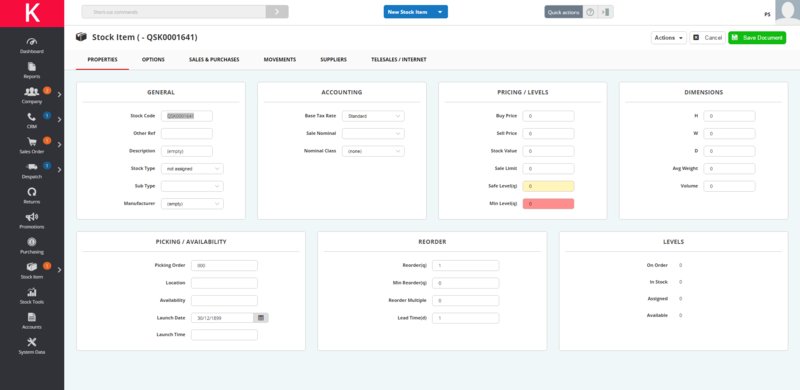The width and height of the screenshot is (800, 390).
Task: Switch to the Sales & Purchases tab
Action: click(214, 60)
